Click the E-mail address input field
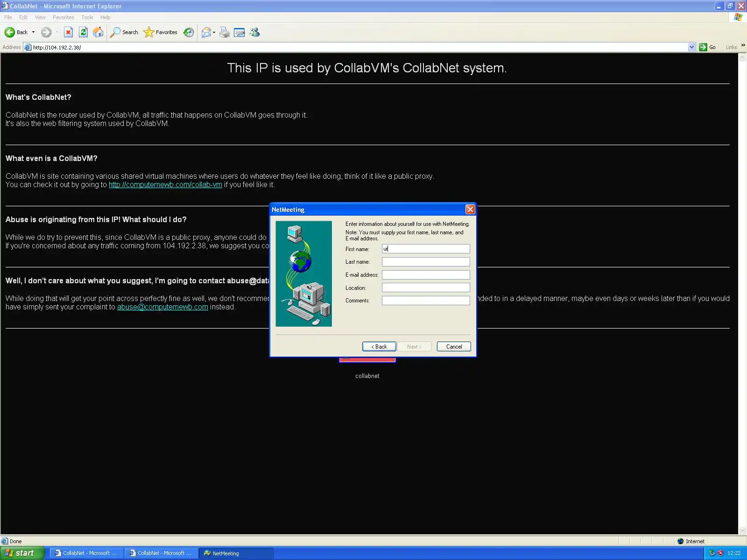Image resolution: width=747 pixels, height=560 pixels. coord(426,275)
